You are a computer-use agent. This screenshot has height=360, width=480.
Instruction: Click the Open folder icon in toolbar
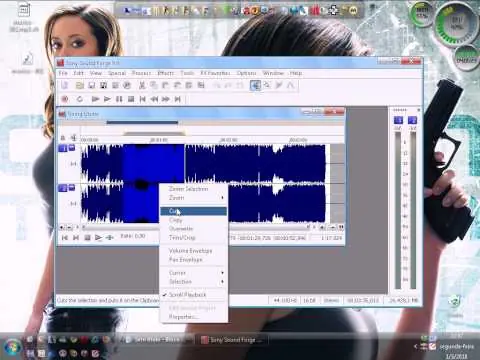(79, 85)
